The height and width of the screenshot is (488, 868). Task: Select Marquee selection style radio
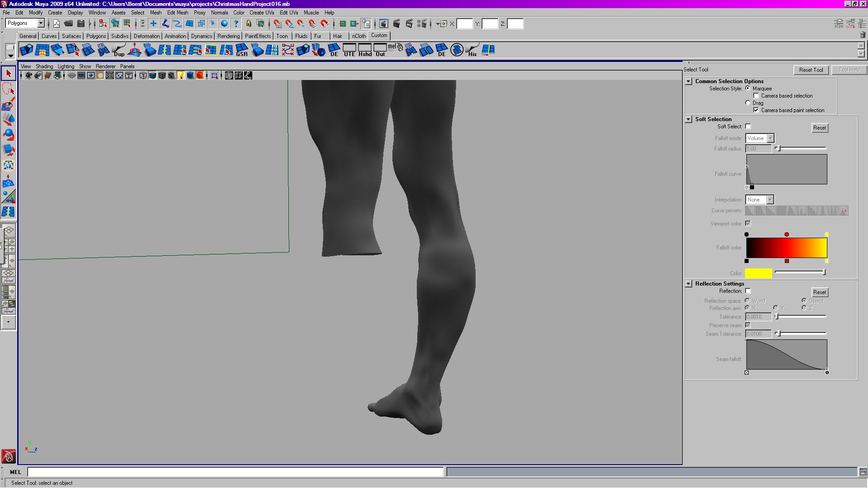tap(748, 88)
